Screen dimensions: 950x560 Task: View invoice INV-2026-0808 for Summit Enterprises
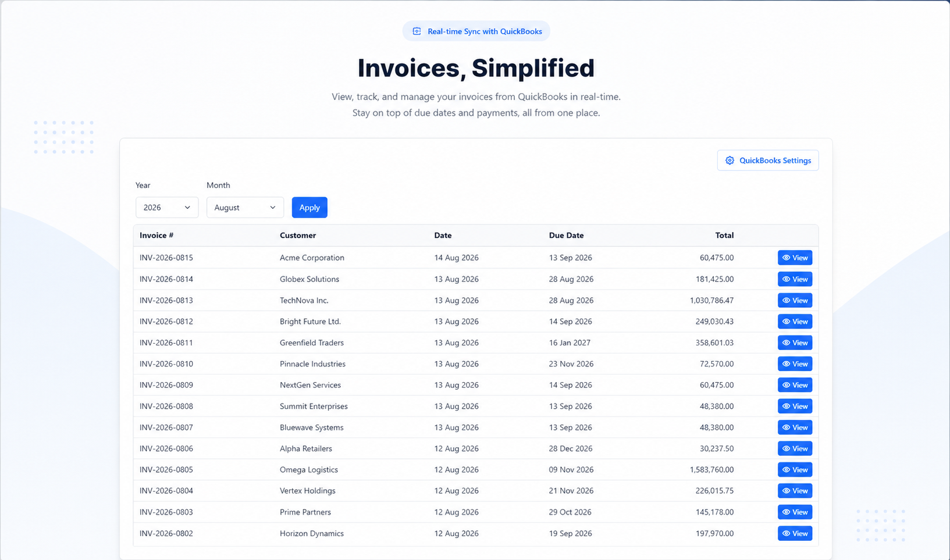(x=795, y=406)
